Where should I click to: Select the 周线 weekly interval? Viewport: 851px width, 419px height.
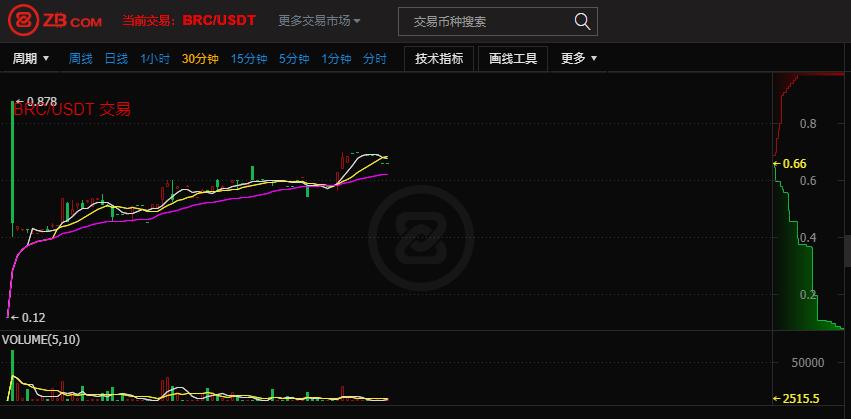coord(80,59)
